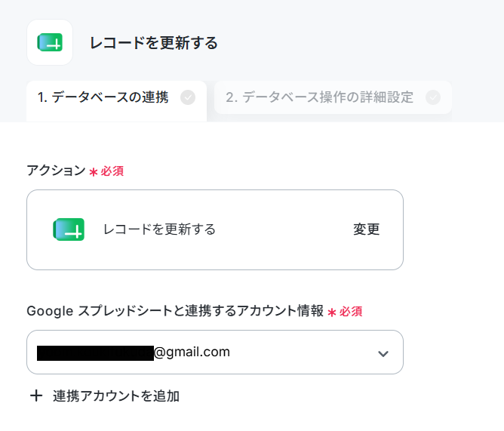Select the レコードを更新する text in action box

click(x=159, y=229)
